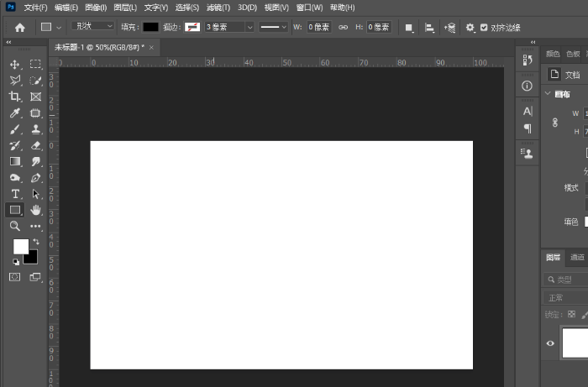Viewport: 588px width, 387px height.
Task: Select the Sponge tool
Action: point(15,178)
